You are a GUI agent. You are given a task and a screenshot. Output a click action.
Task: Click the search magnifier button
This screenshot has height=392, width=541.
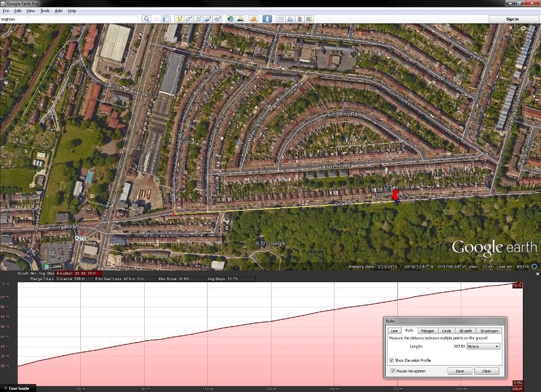point(146,19)
